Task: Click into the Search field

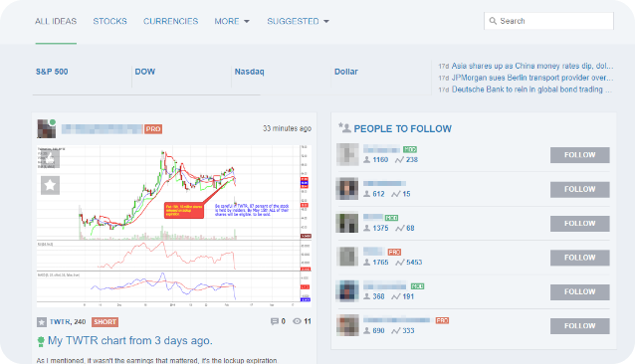Action: (x=548, y=21)
